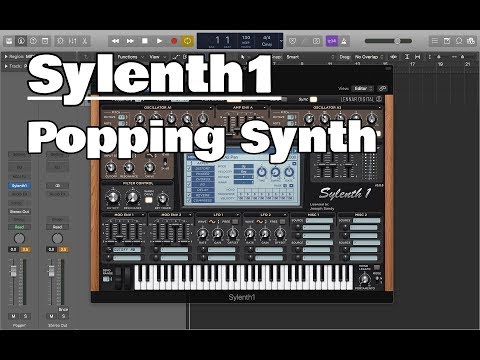Open the plugin View Editor dropdown
This screenshot has height=360, width=480.
[x=363, y=88]
